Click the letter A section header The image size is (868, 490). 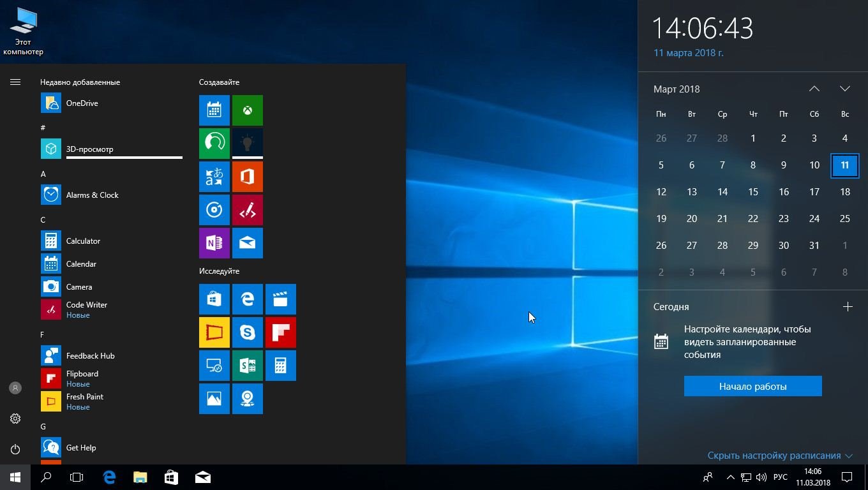tap(43, 174)
